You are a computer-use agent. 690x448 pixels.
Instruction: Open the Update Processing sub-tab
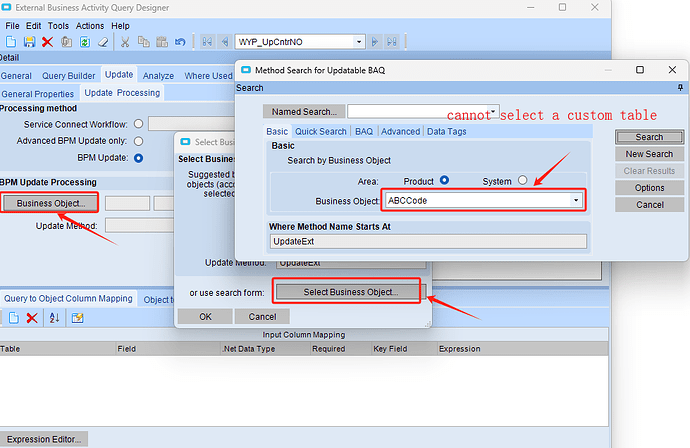[122, 93]
